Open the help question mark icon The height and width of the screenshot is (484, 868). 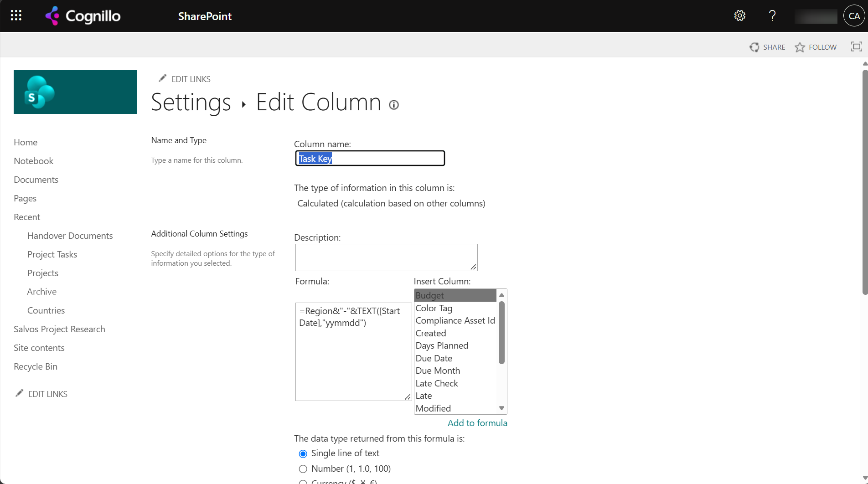click(772, 15)
